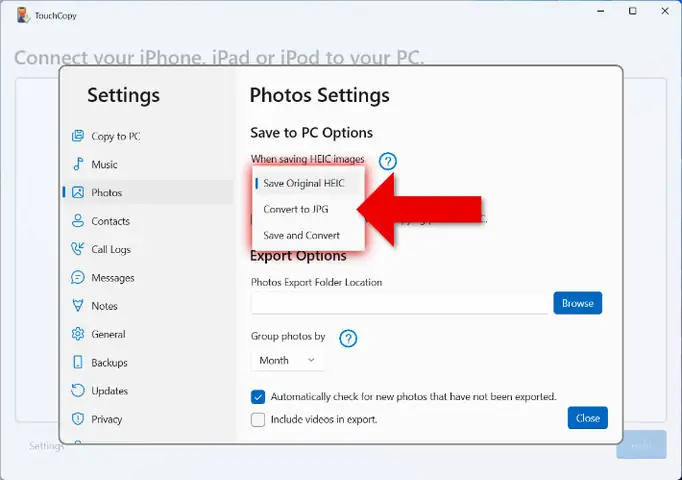Viewport: 682px width, 480px height.
Task: Click the TouchCopy app logo in title bar
Action: pyautogui.click(x=23, y=15)
